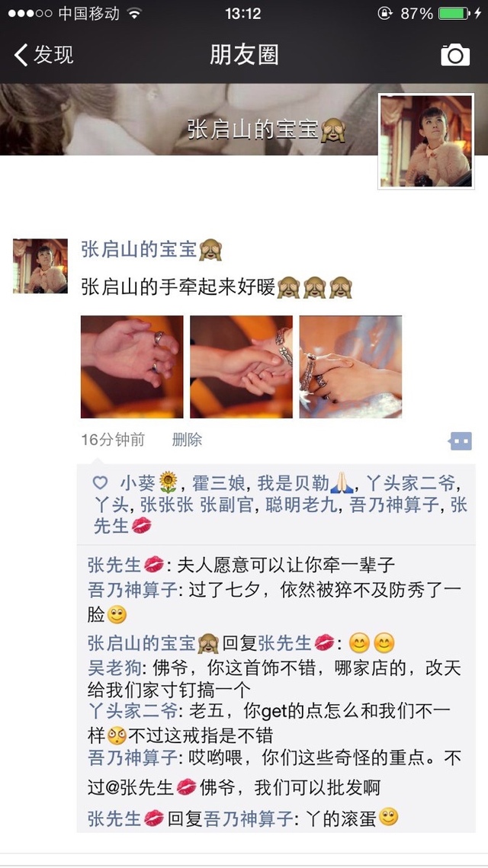Tap the 朋友圈 title in the navigation bar
This screenshot has width=488, height=868.
coord(244,55)
